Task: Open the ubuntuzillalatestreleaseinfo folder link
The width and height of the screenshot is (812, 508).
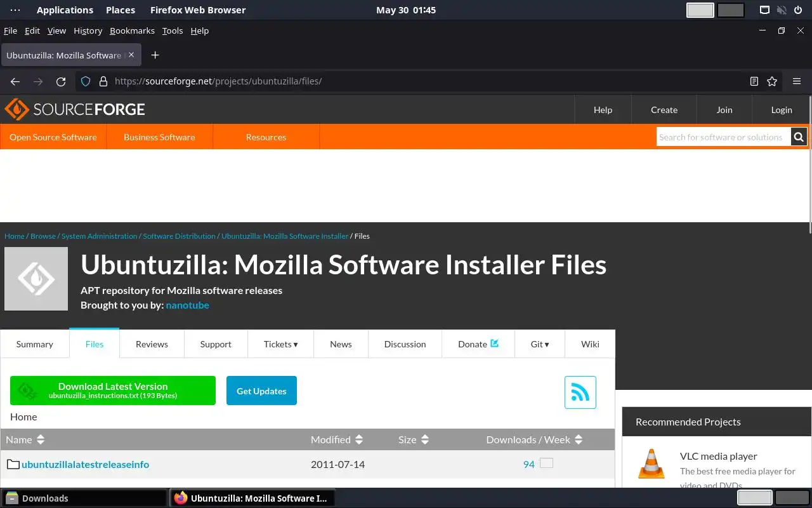Action: (86, 464)
